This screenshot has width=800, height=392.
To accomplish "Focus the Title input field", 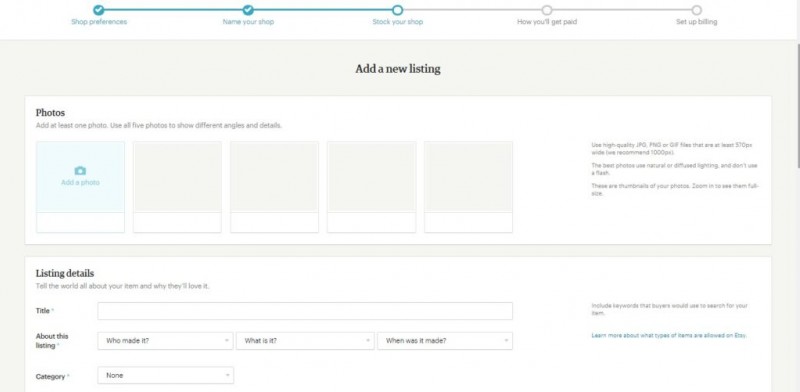I will click(305, 311).
